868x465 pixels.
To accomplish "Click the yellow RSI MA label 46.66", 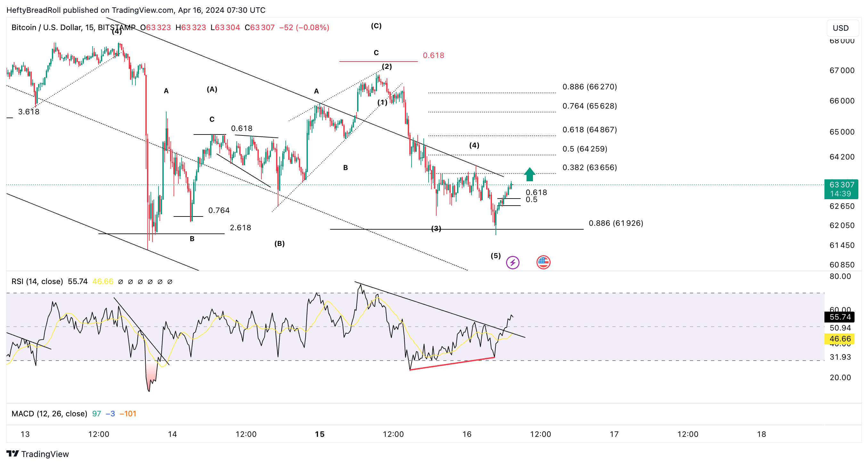I will click(840, 339).
